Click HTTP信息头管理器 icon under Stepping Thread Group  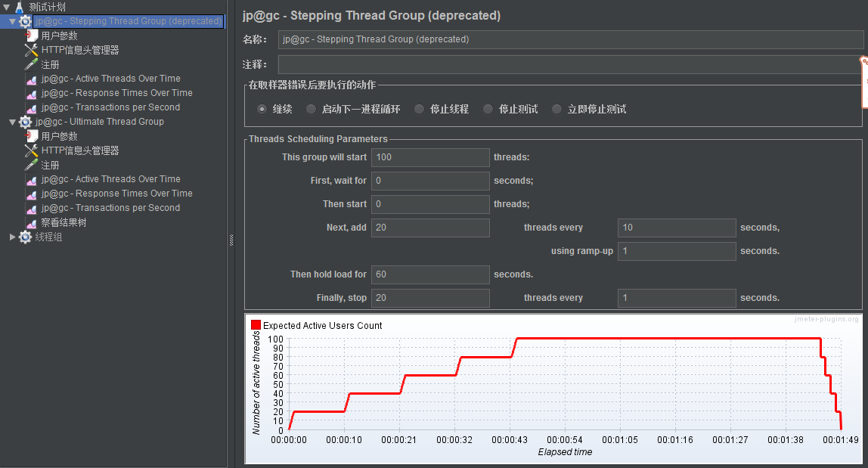point(31,51)
